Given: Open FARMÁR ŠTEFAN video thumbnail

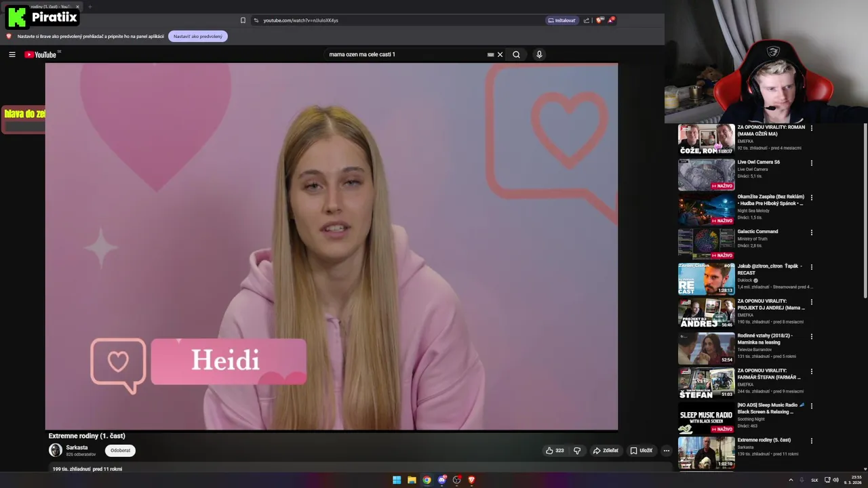Looking at the screenshot, I should pyautogui.click(x=706, y=382).
